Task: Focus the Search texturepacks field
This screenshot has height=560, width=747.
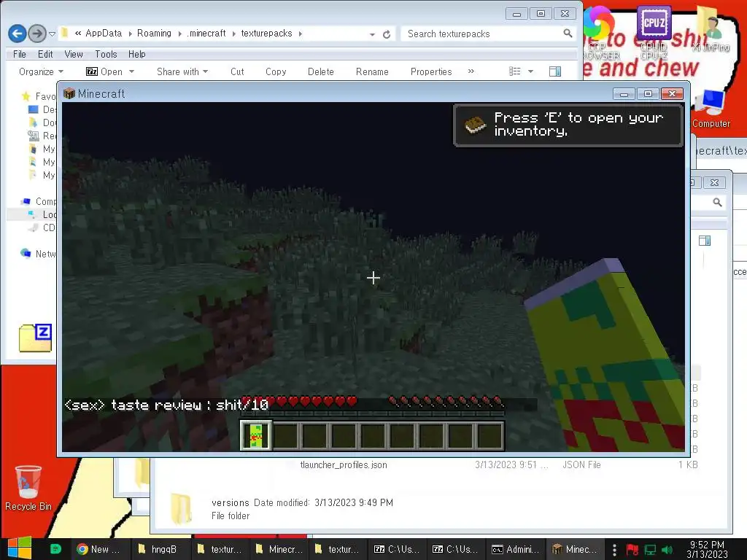Action: click(x=482, y=34)
